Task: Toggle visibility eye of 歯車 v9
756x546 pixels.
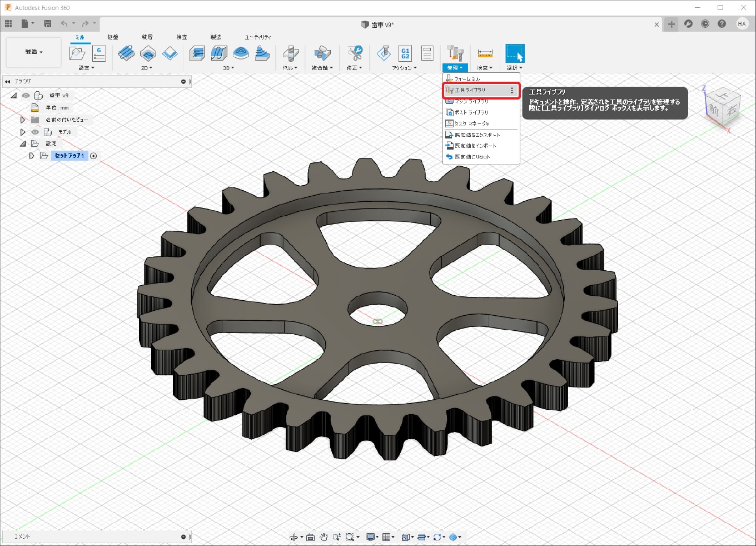Action: pos(26,96)
